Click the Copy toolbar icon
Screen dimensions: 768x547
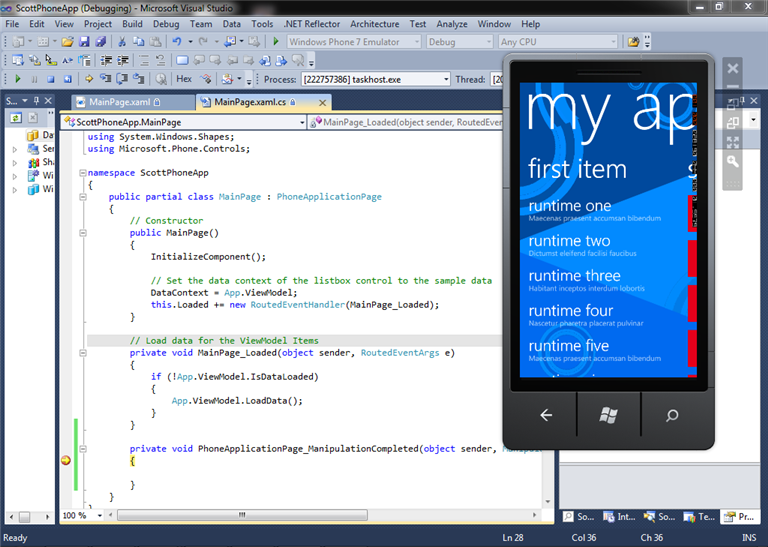(x=139, y=42)
